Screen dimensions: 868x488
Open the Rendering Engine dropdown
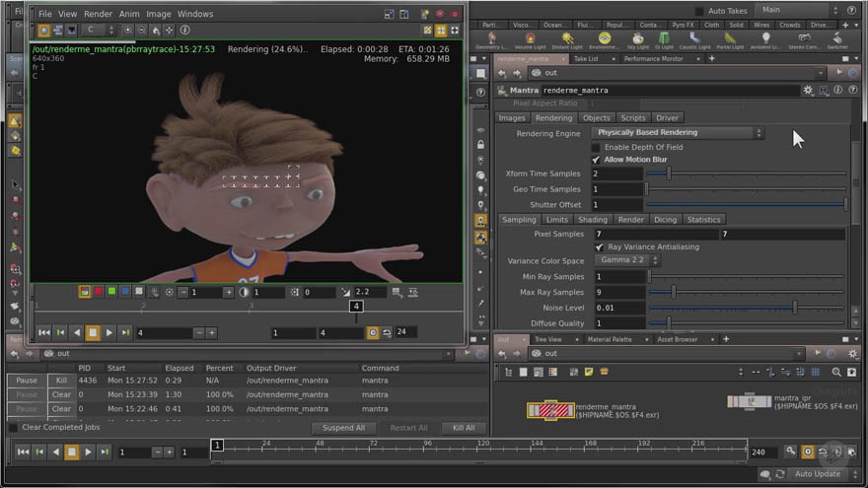tap(679, 133)
